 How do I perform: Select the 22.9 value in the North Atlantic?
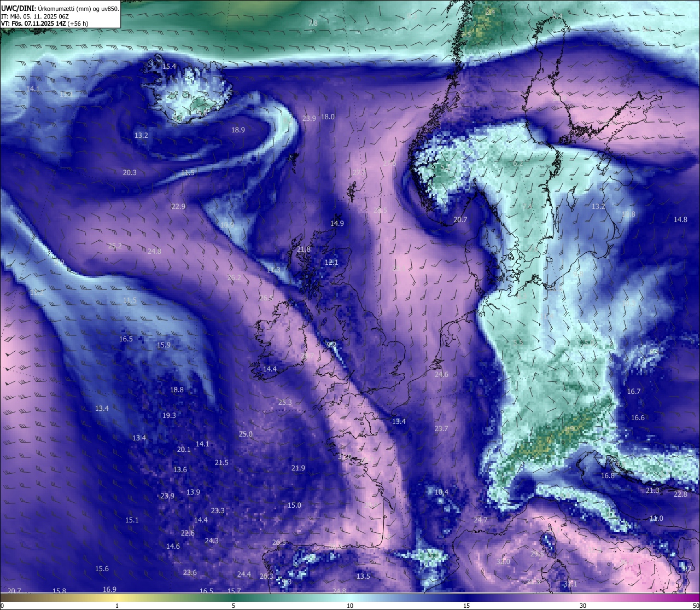pyautogui.click(x=178, y=207)
